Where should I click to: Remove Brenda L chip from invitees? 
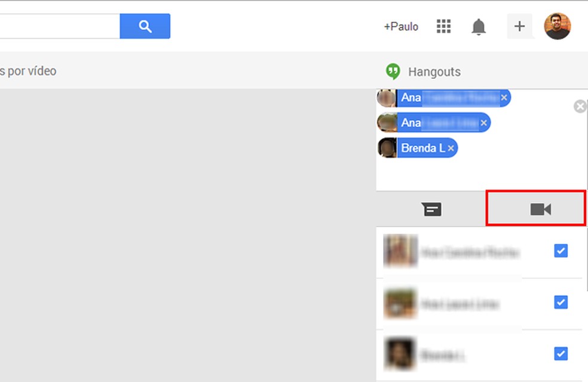[451, 148]
